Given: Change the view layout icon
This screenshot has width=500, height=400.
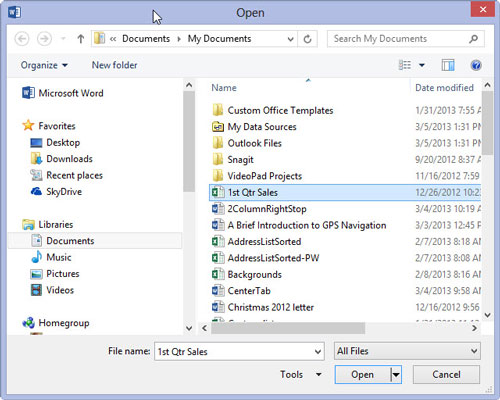Looking at the screenshot, I should click(x=405, y=65).
